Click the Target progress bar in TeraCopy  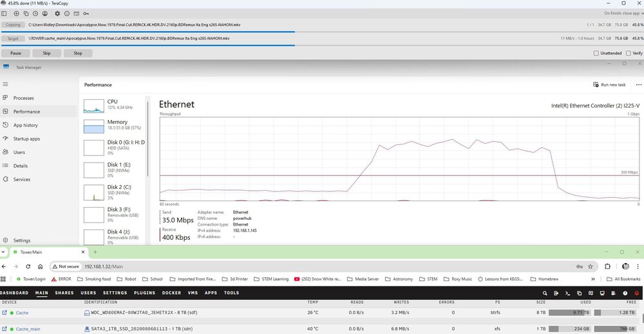click(x=322, y=45)
